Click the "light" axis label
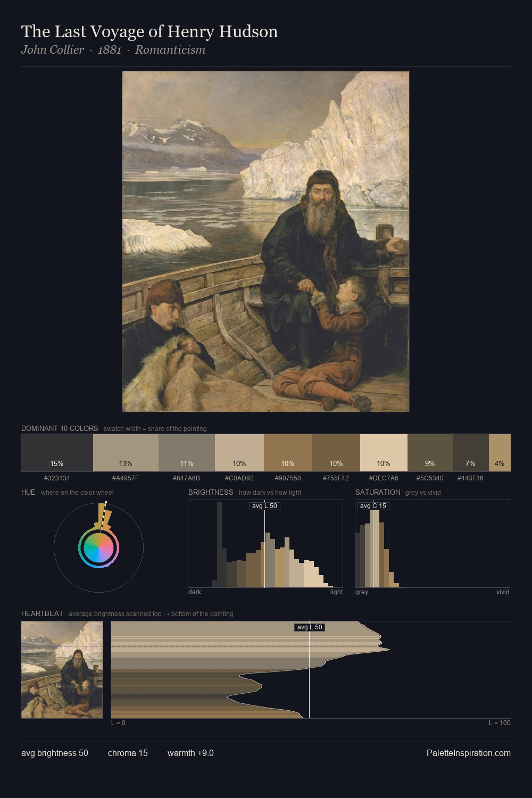The image size is (532, 798). (x=337, y=592)
